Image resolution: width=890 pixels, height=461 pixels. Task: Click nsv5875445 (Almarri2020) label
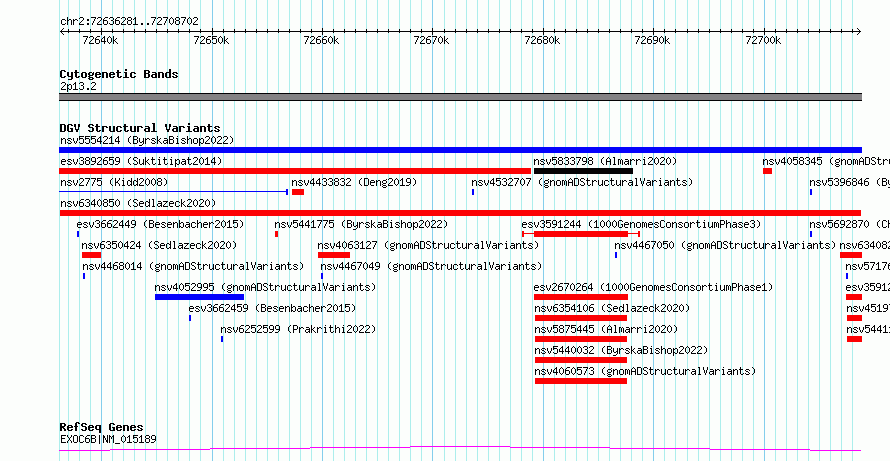(606, 329)
